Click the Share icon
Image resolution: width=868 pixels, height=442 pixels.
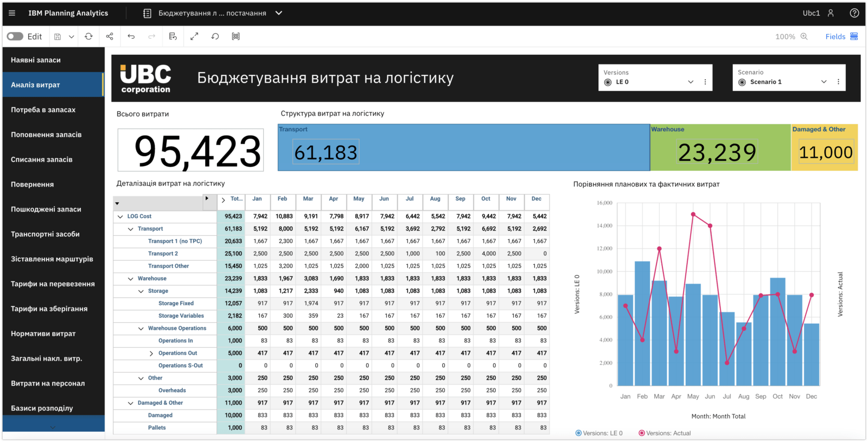coord(110,36)
